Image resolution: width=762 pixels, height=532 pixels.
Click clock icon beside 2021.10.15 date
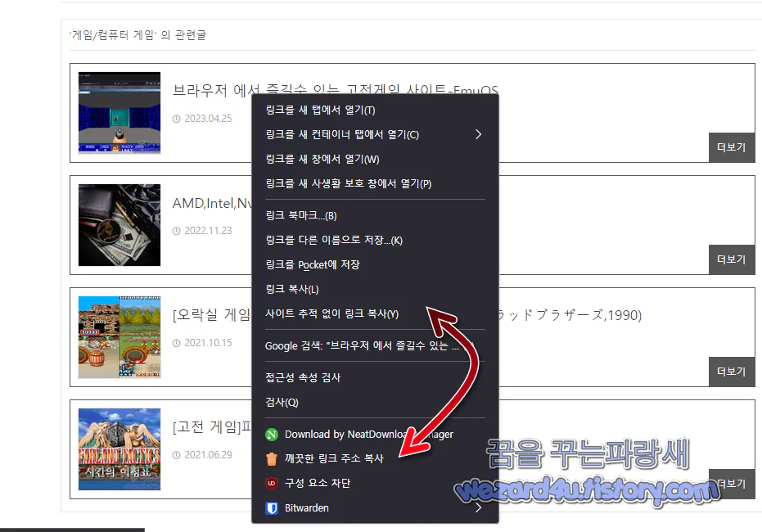(177, 343)
